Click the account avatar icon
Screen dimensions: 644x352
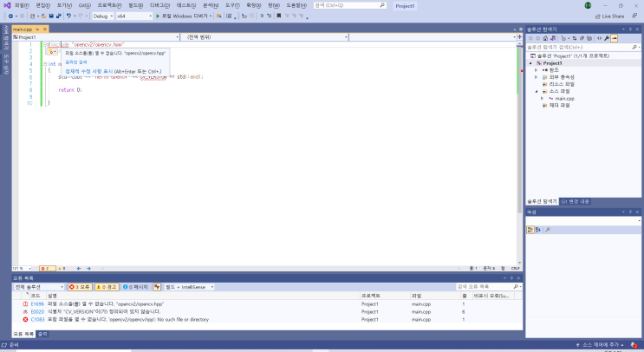[588, 5]
